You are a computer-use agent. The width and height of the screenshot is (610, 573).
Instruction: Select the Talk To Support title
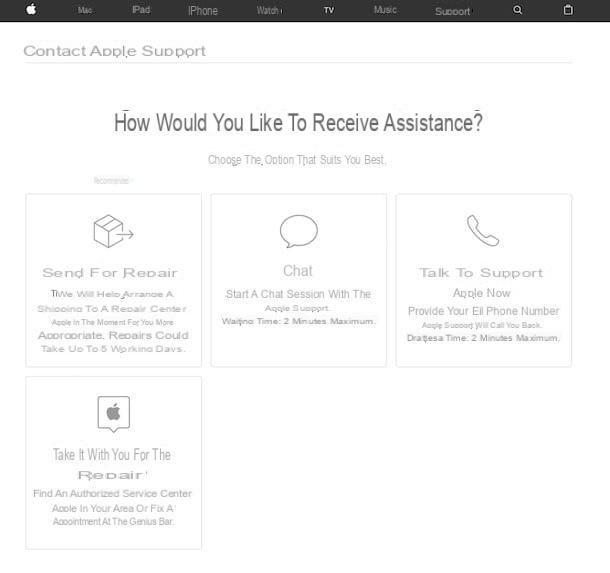point(481,273)
